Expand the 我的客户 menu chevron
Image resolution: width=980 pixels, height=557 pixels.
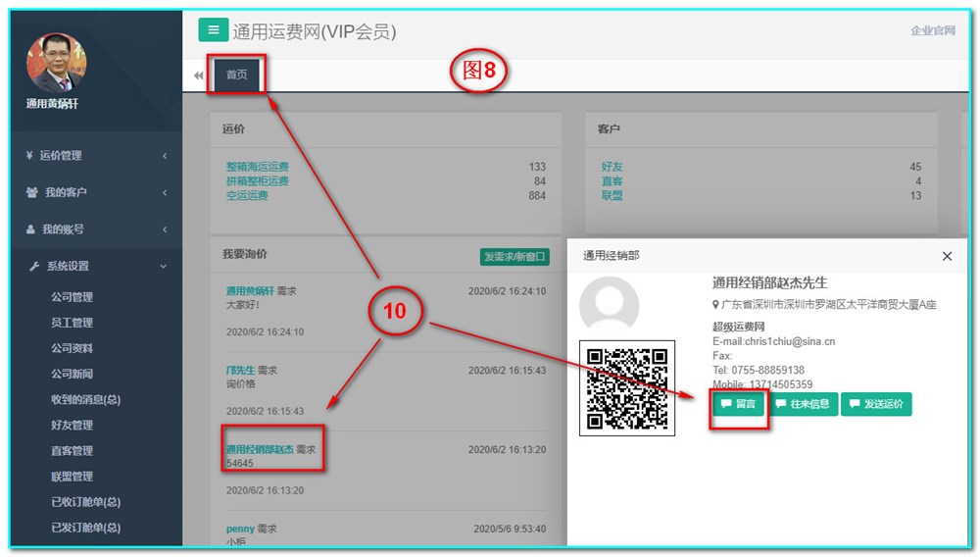pyautogui.click(x=165, y=192)
